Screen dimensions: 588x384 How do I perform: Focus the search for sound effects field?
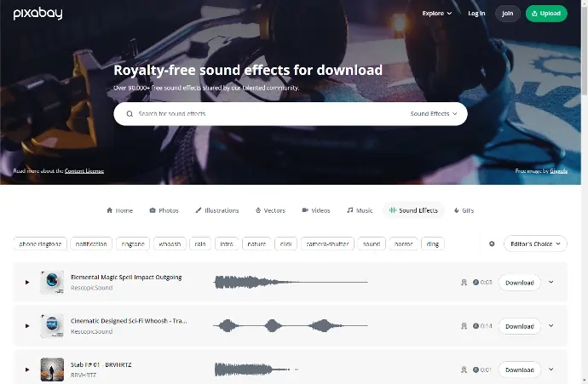(x=270, y=114)
